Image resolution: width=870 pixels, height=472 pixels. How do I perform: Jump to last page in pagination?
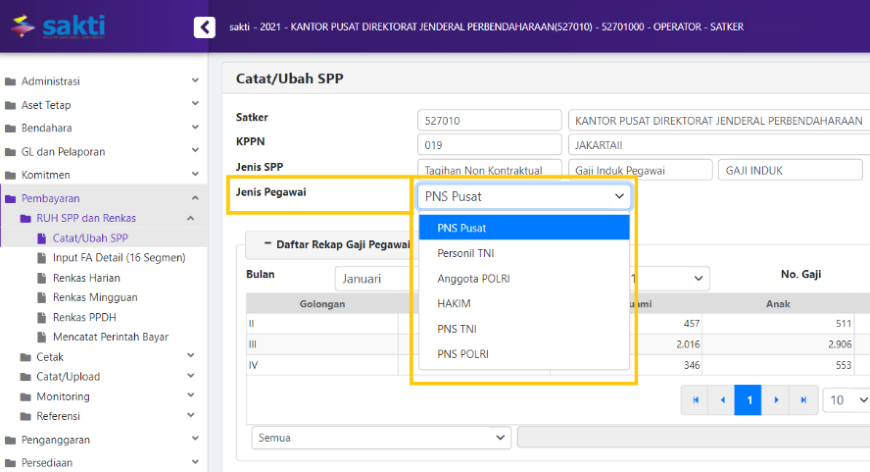click(x=802, y=400)
